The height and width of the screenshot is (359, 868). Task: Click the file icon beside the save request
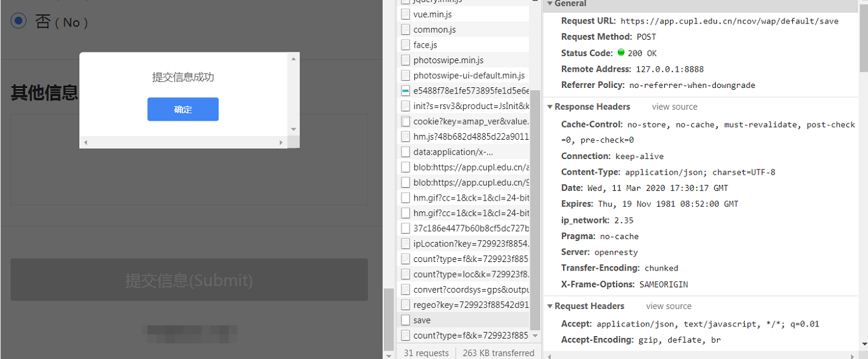[x=406, y=320]
